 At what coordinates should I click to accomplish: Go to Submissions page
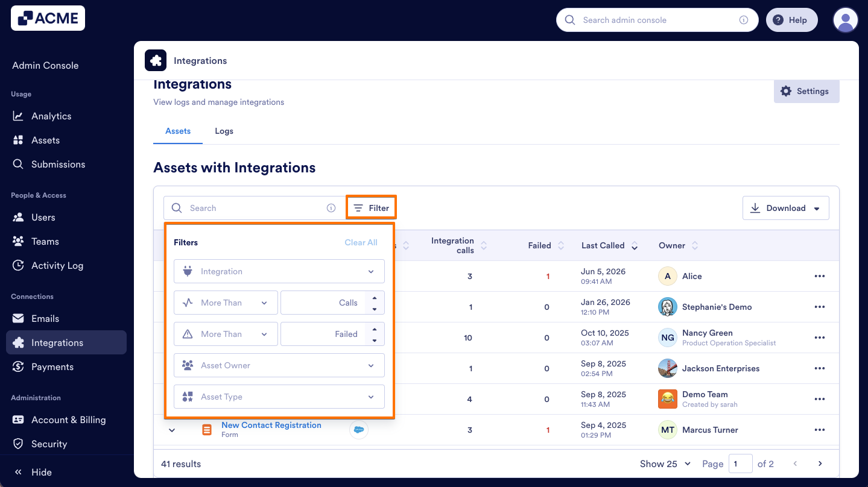(58, 164)
